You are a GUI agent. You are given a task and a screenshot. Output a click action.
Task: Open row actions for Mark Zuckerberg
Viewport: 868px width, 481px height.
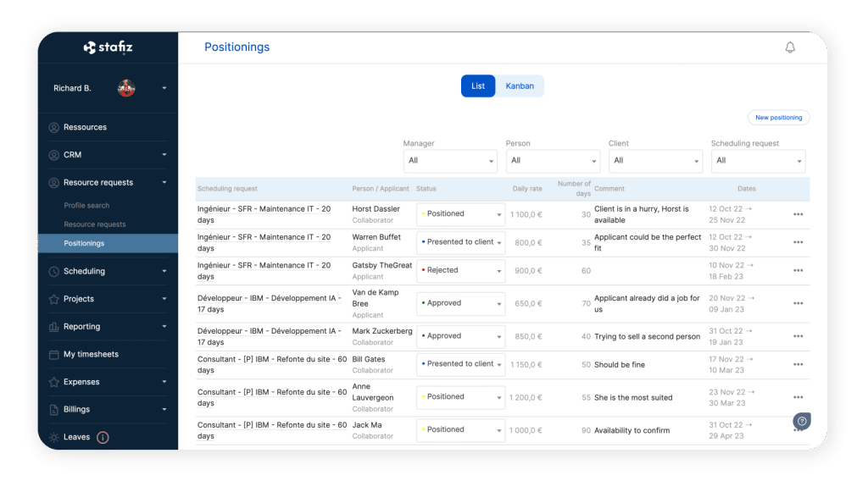tap(798, 336)
